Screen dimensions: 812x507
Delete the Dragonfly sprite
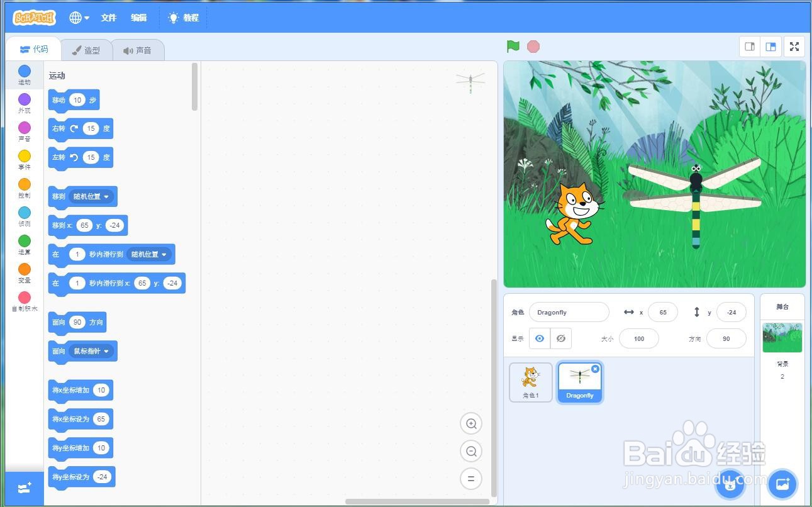595,369
